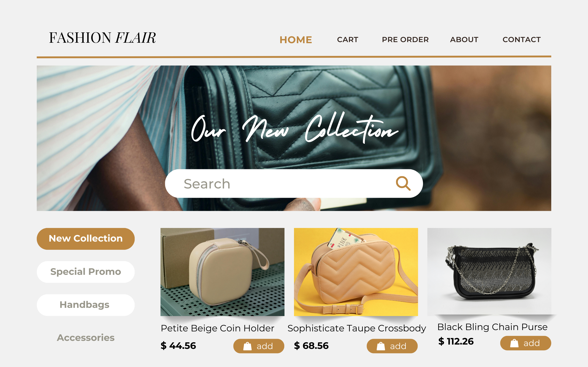Click the Sophisticate Taupe Crossbody product title

[x=356, y=328]
